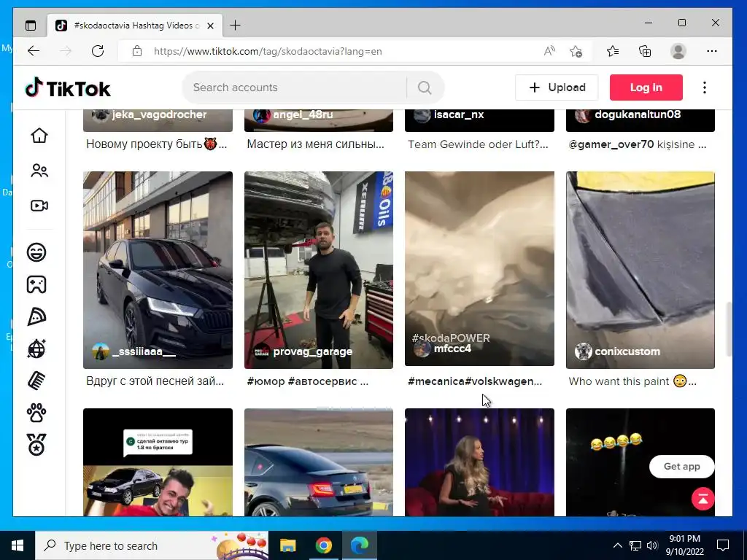Open the Collections icon in Edge toolbar
The height and width of the screenshot is (560, 747).
click(645, 51)
